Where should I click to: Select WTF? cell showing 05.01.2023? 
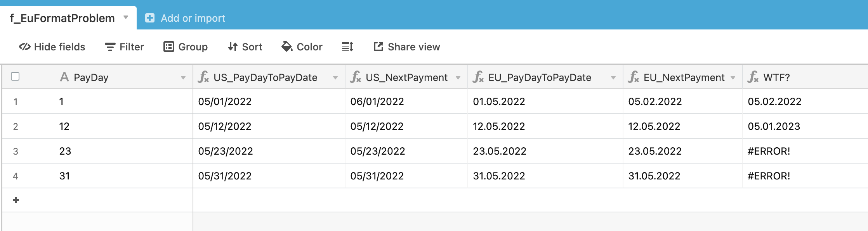tap(805, 126)
